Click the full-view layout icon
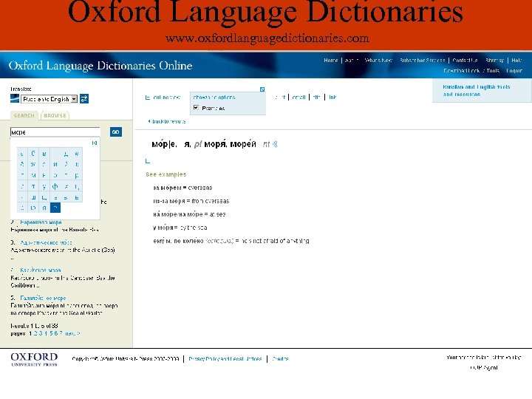 pos(148,98)
